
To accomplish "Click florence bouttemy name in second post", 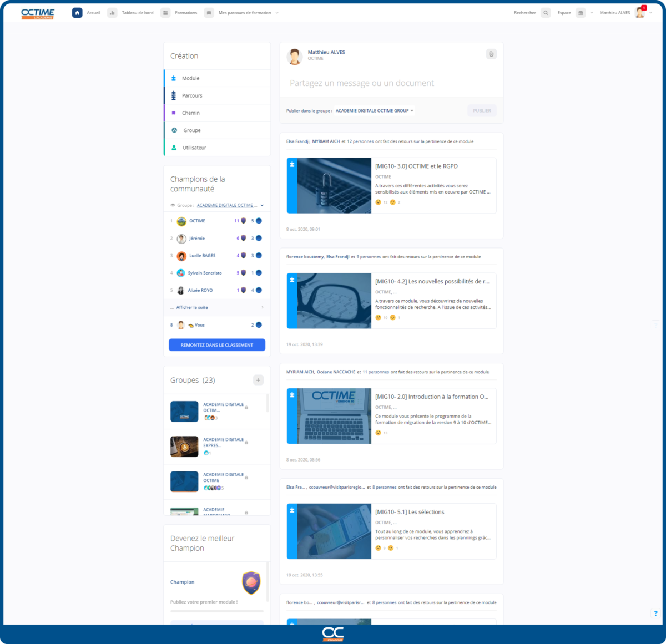I will tap(305, 257).
